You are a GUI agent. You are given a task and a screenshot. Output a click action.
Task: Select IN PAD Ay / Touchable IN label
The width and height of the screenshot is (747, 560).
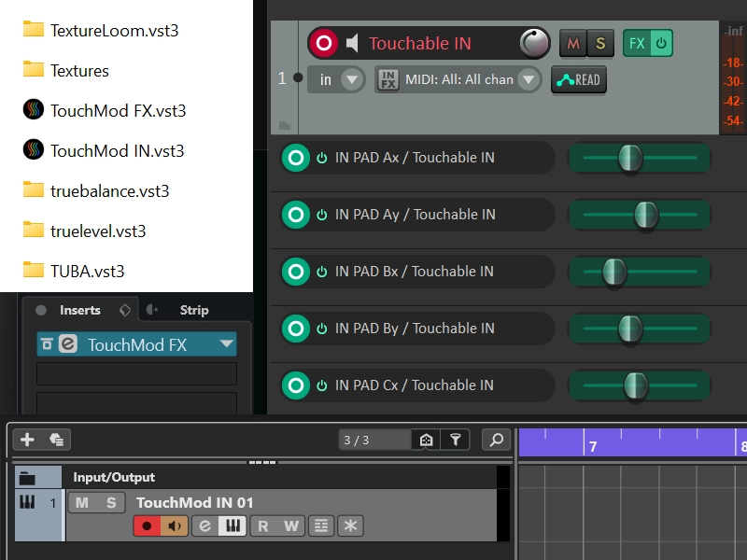coord(415,215)
